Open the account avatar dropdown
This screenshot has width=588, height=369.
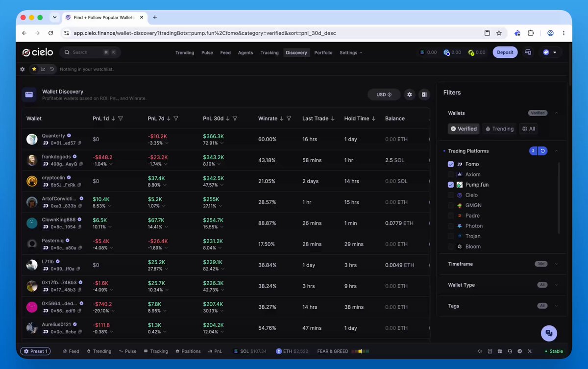point(550,52)
